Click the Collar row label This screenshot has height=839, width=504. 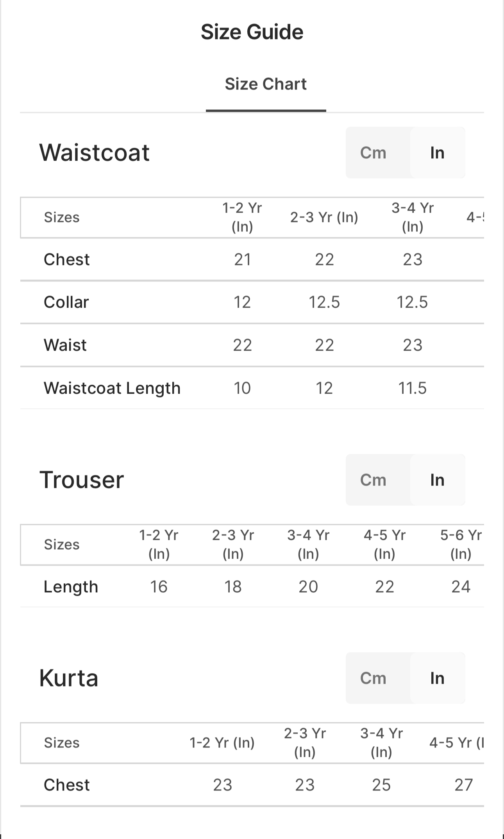tap(66, 302)
